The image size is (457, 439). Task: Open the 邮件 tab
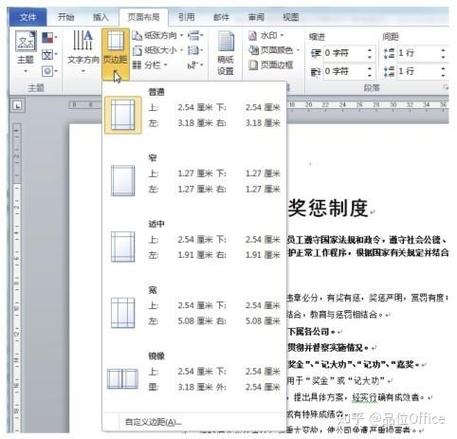[x=221, y=17]
